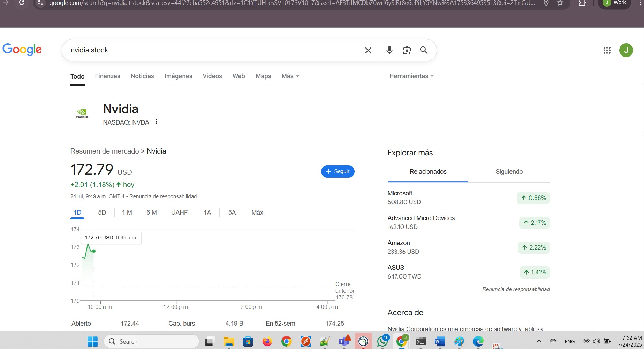Open the Google apps grid

click(607, 50)
